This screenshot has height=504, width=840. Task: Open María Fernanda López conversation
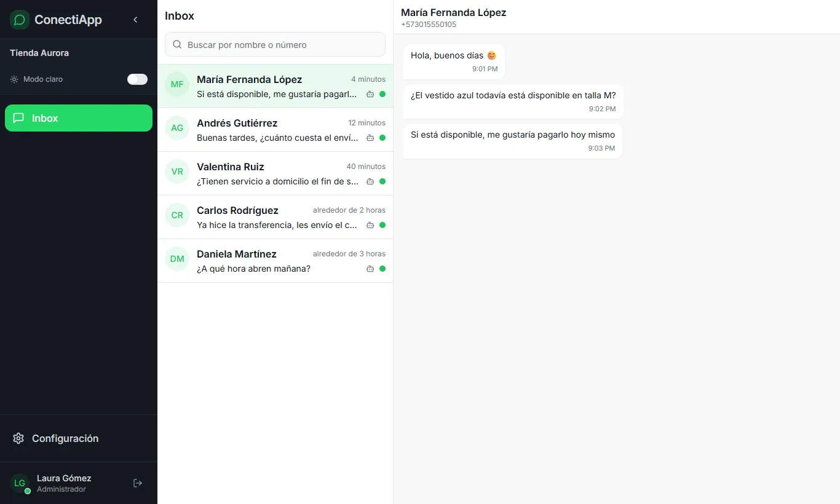click(275, 87)
